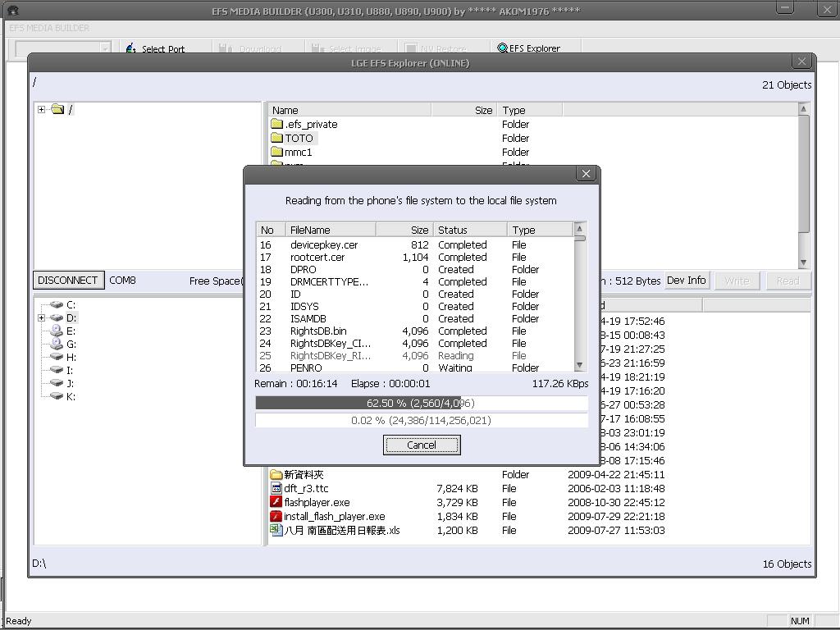Select DPRO row in transfer list

tap(414, 269)
